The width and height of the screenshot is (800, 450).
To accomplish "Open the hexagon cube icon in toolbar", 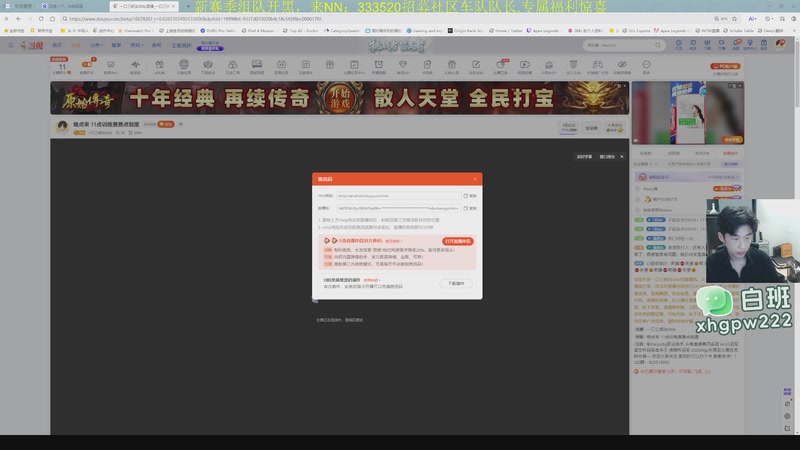I will pos(208,65).
